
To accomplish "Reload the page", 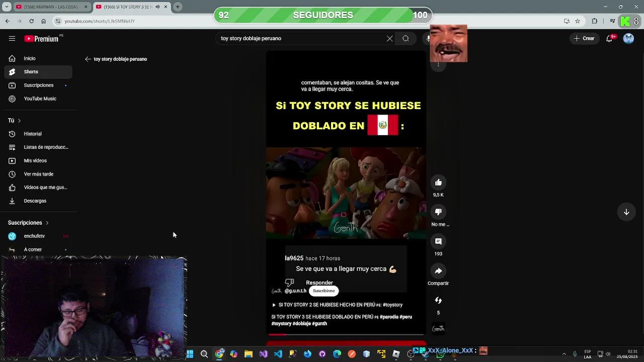I will point(31,21).
